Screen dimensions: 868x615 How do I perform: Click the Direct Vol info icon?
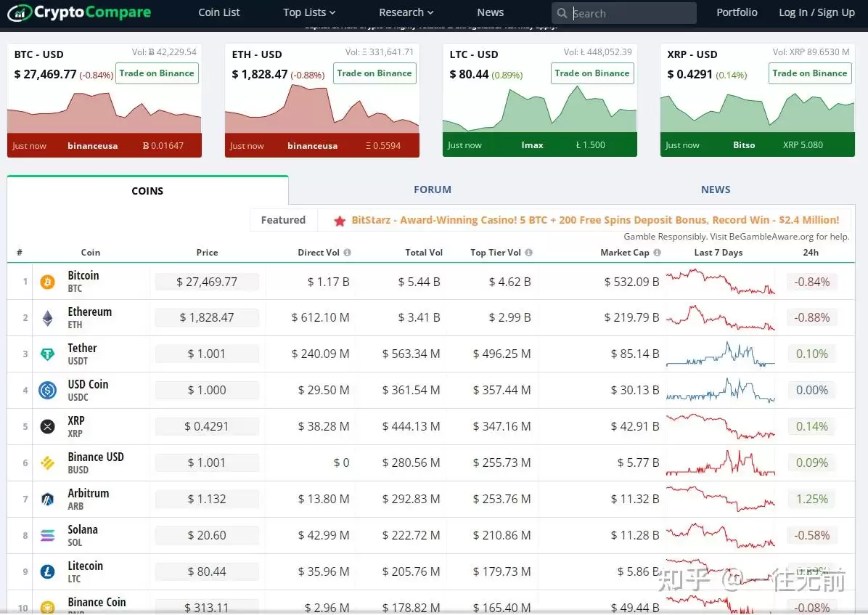[347, 253]
